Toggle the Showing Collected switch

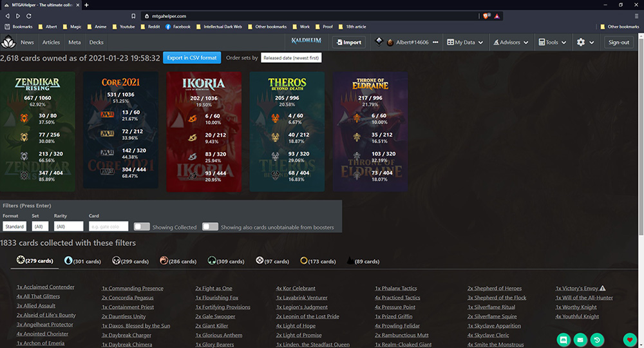pyautogui.click(x=142, y=227)
